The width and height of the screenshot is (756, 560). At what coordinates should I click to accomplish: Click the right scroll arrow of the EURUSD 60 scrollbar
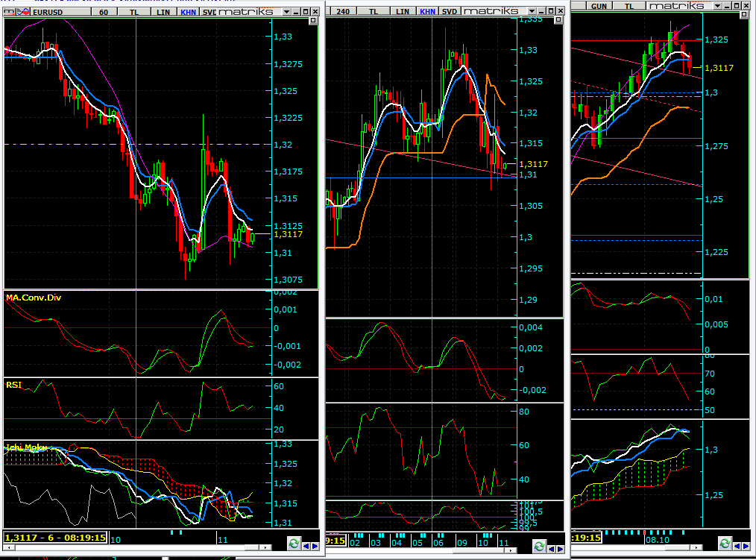(x=265, y=547)
